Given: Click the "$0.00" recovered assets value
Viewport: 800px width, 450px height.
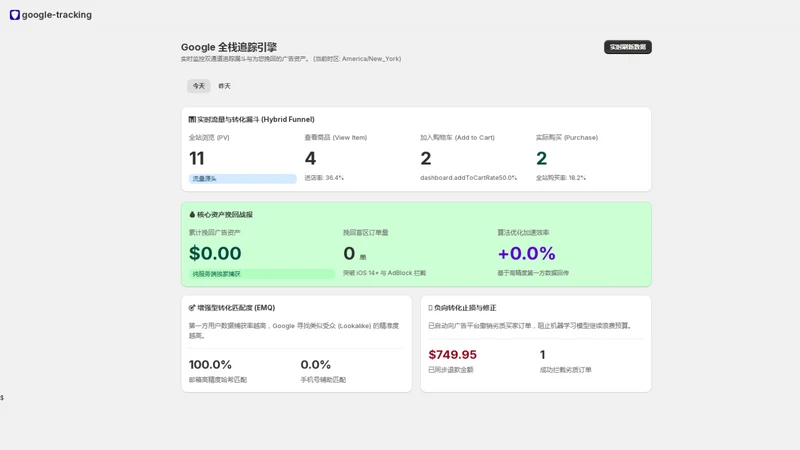Looking at the screenshot, I should coord(215,253).
